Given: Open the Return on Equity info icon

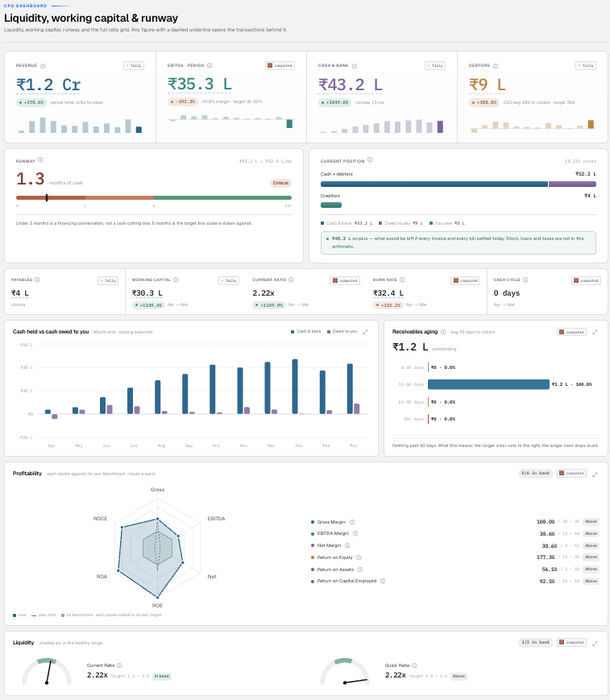Looking at the screenshot, I should click(359, 557).
